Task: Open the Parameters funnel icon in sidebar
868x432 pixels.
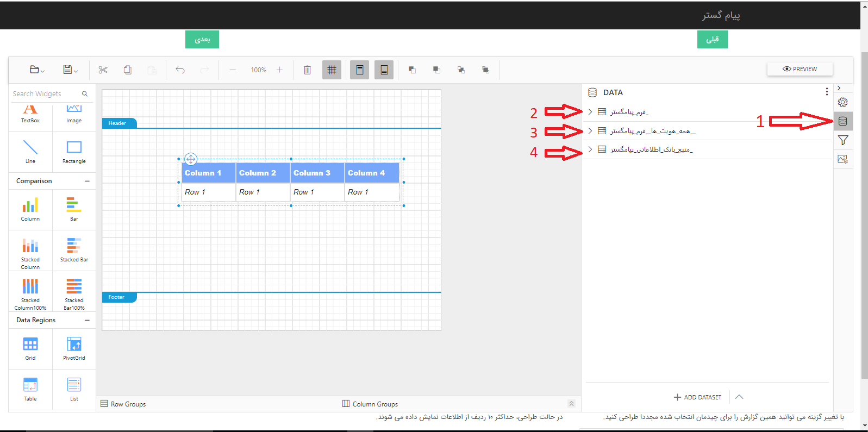Action: [x=842, y=140]
